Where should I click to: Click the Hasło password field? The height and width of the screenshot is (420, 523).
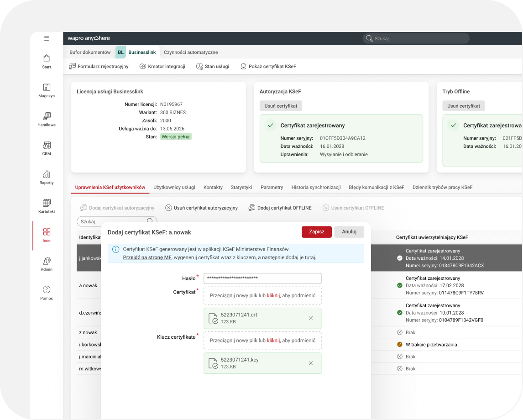pos(262,278)
